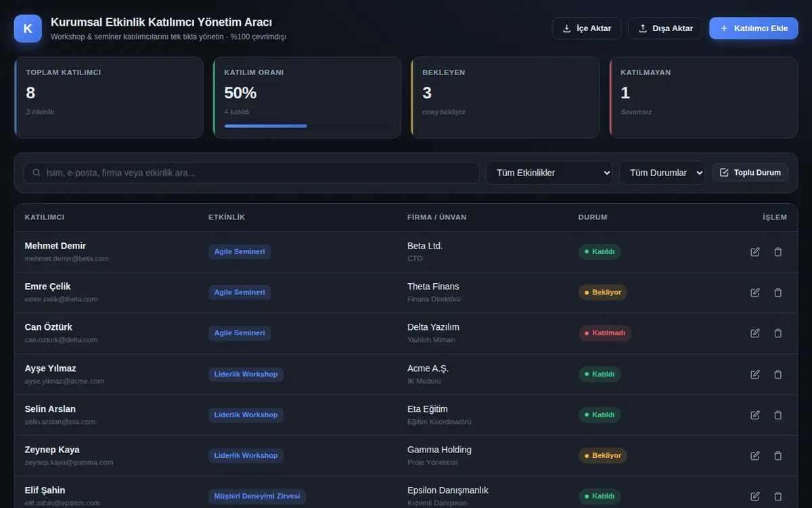Edit Ayşe Yılmaz's record
Image resolution: width=812 pixels, height=508 pixels.
pos(755,374)
